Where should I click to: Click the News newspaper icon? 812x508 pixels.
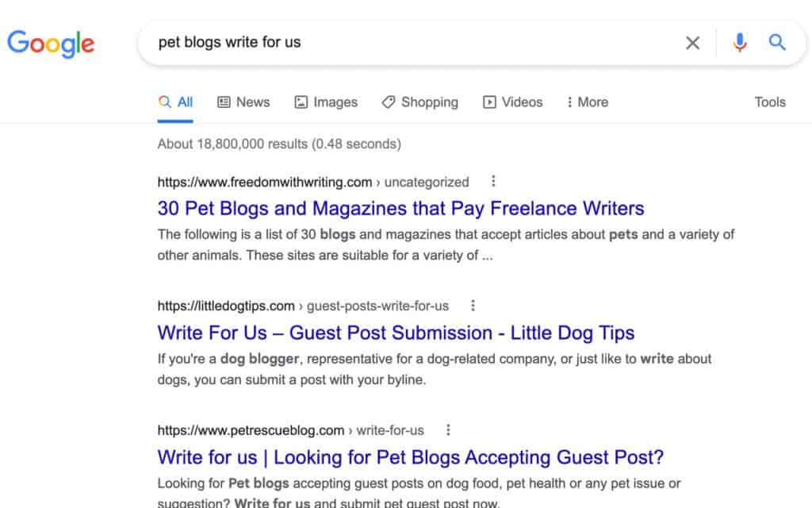pos(224,102)
